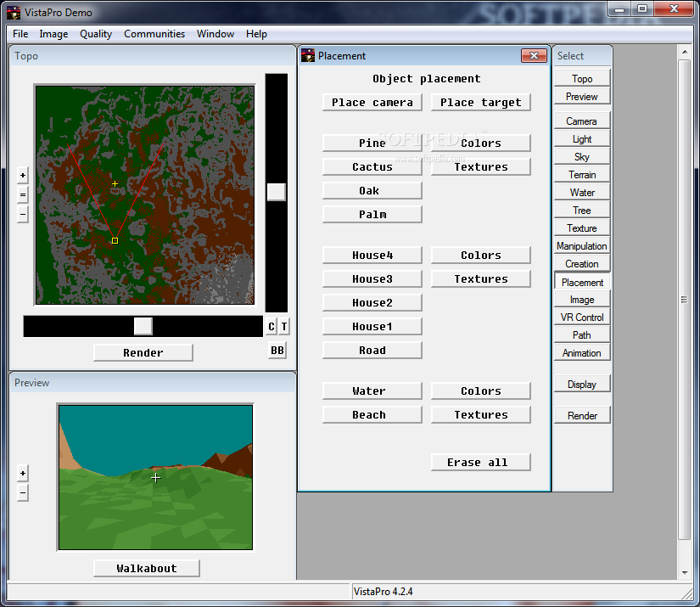
Task: Click the T button beside Topo slider
Action: pos(284,327)
